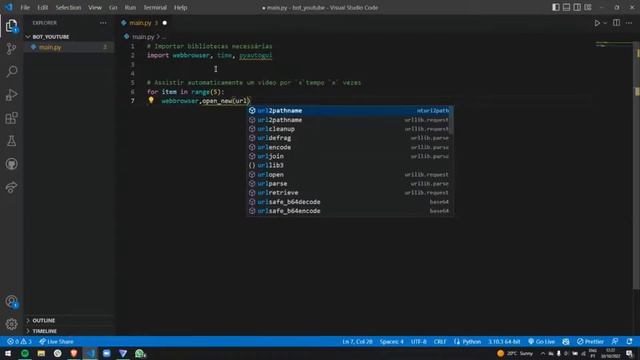This screenshot has width=640, height=360.
Task: Open Windows Start menu
Action: click(8, 353)
